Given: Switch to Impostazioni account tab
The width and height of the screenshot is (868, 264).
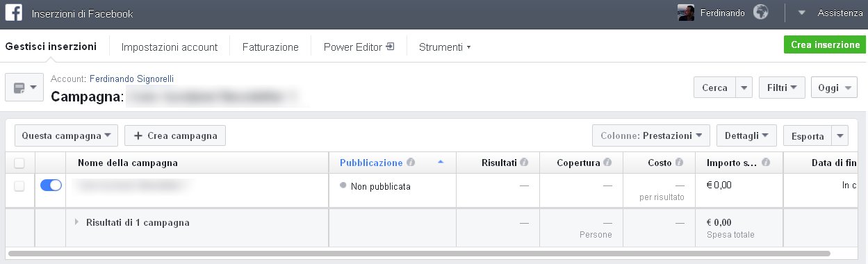Looking at the screenshot, I should pos(170,47).
